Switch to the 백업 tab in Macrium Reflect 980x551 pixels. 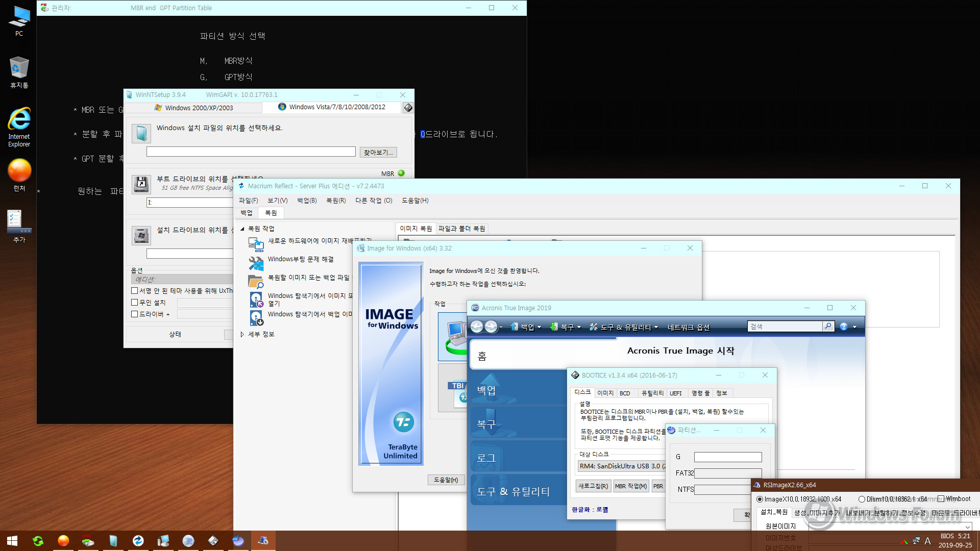[x=247, y=213]
